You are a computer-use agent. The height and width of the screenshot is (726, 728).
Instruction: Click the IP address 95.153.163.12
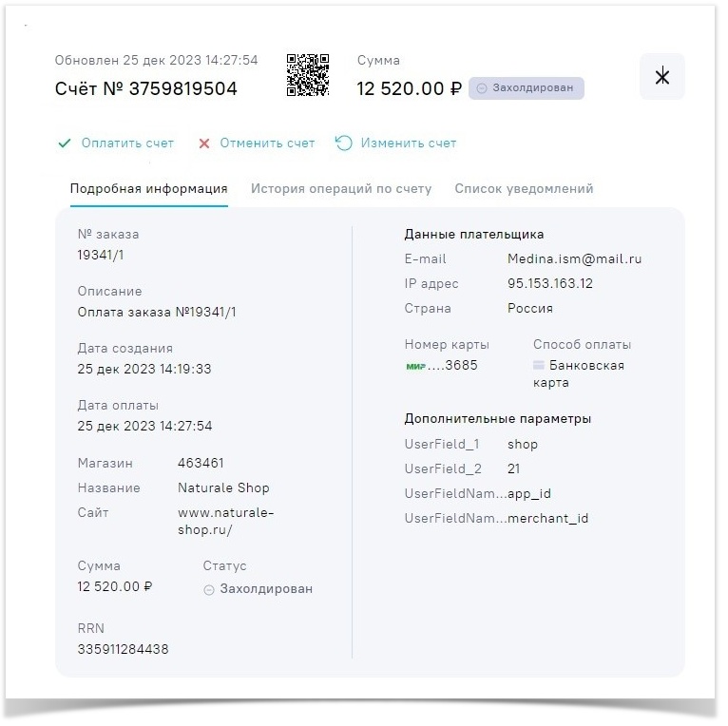(x=550, y=283)
